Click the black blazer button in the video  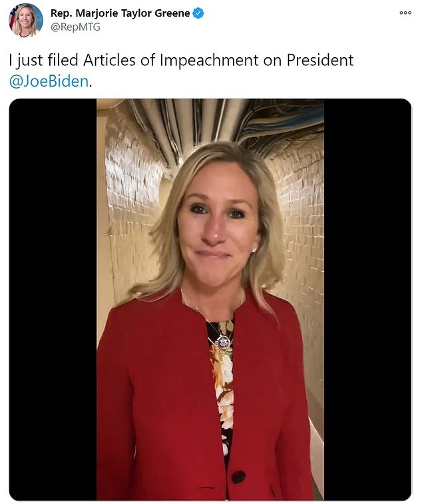[x=238, y=477]
